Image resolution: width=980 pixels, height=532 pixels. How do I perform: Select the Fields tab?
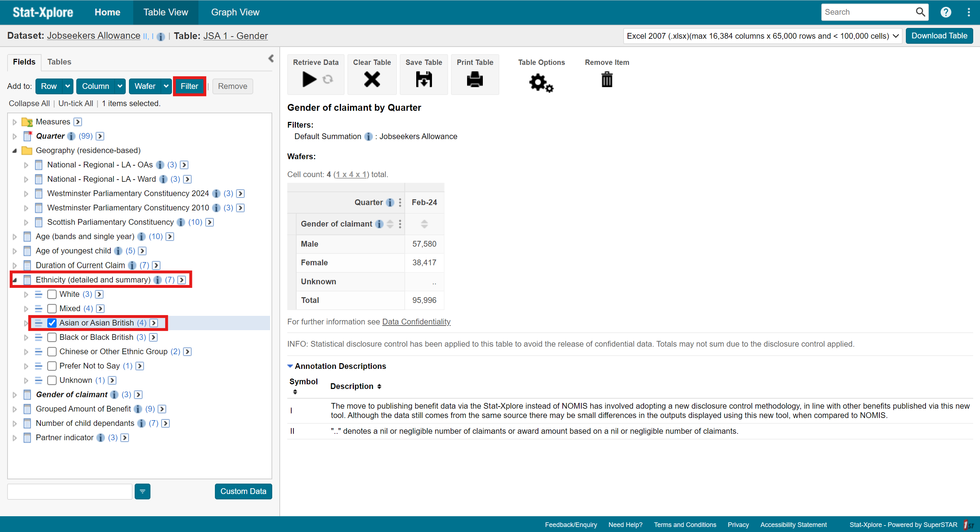point(24,62)
